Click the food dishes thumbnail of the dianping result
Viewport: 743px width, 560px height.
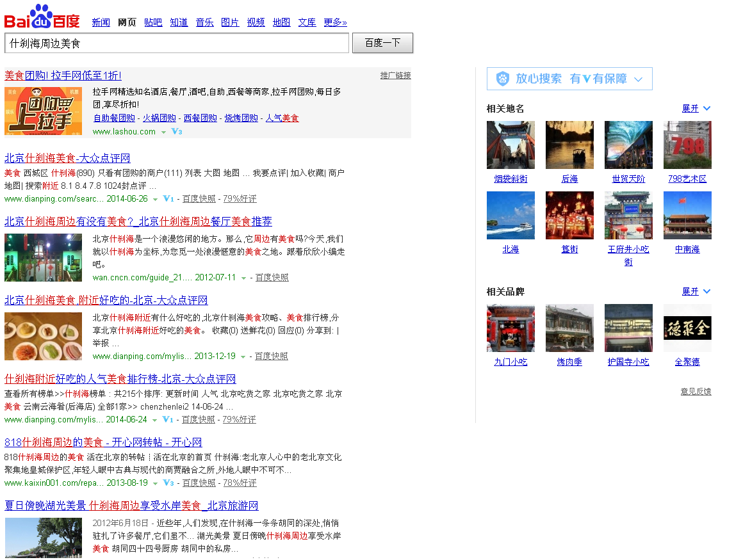(43, 336)
